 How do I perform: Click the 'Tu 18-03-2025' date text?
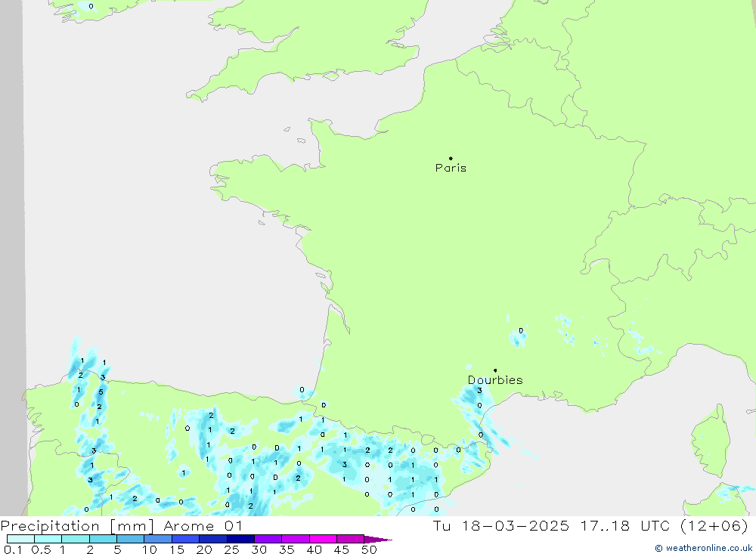(x=501, y=525)
